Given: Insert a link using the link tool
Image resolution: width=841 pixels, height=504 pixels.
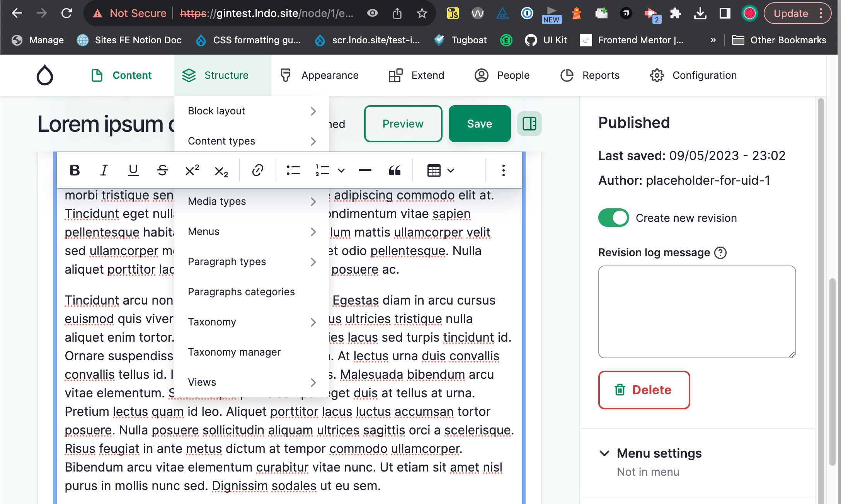Looking at the screenshot, I should [257, 170].
